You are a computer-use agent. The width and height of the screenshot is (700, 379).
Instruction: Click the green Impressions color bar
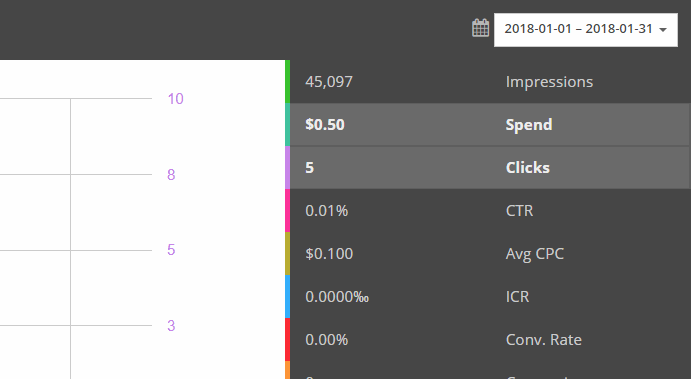click(288, 82)
